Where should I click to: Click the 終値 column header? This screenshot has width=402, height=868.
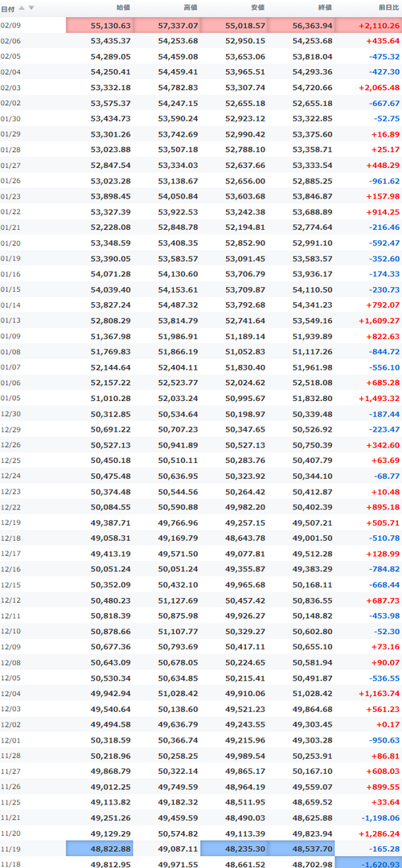[x=326, y=8]
